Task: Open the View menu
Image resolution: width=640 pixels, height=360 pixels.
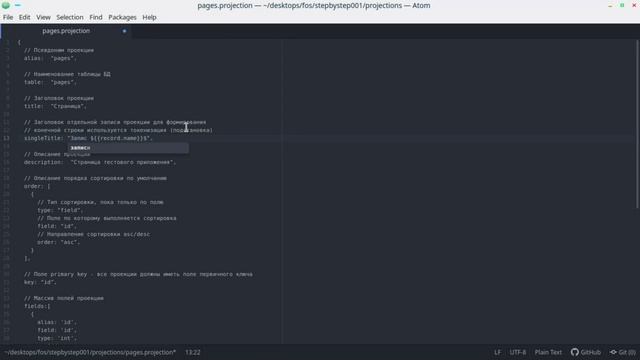Action: pos(43,17)
